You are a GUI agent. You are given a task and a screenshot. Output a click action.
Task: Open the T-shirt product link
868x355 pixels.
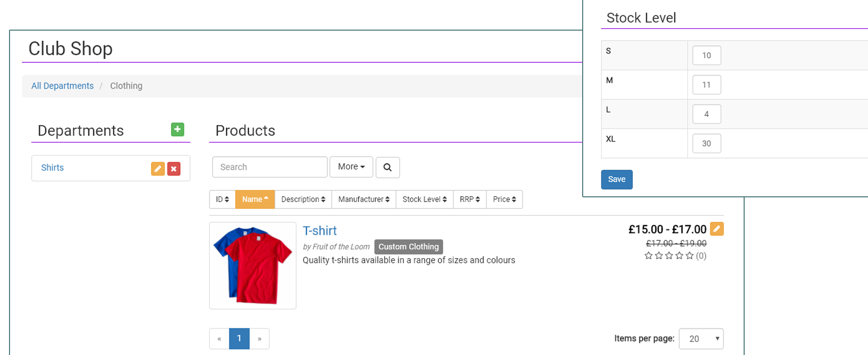[319, 230]
